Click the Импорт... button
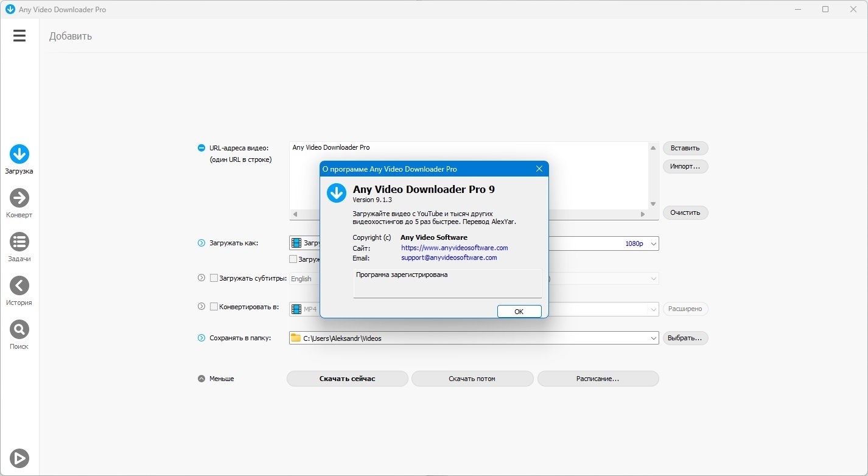Image resolution: width=868 pixels, height=476 pixels. [x=685, y=166]
